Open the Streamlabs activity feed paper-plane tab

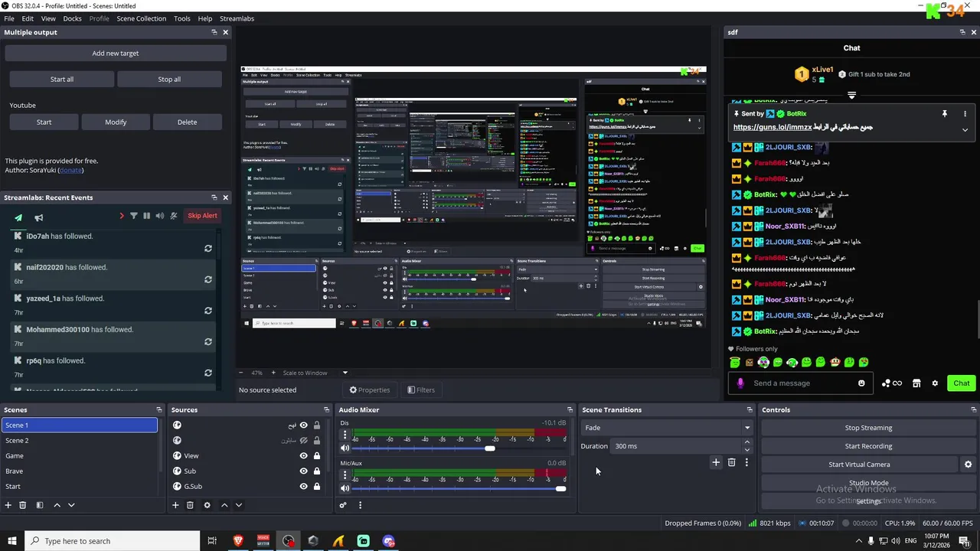(x=18, y=217)
